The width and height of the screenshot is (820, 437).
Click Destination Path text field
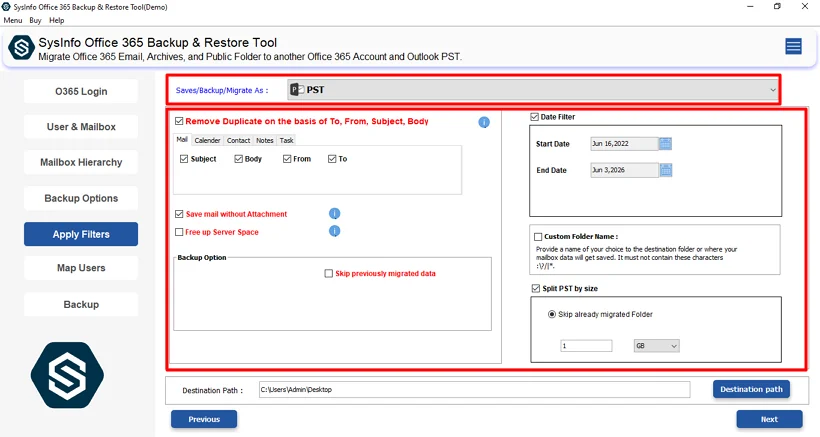coord(474,389)
